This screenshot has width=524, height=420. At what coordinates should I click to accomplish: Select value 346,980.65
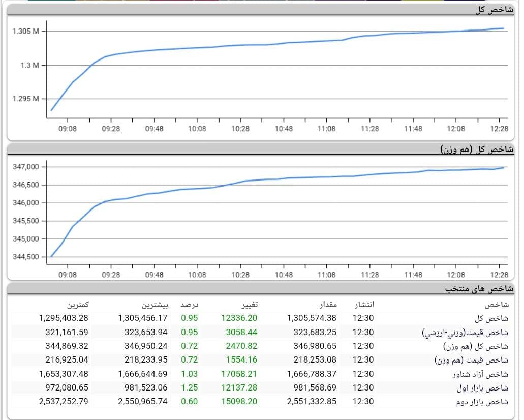[x=315, y=346]
